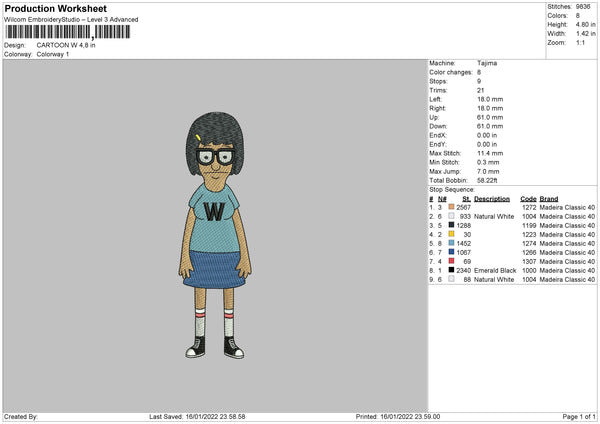This screenshot has height=424, width=600.
Task: Click the barcode under the worksheet title
Action: pyautogui.click(x=68, y=32)
